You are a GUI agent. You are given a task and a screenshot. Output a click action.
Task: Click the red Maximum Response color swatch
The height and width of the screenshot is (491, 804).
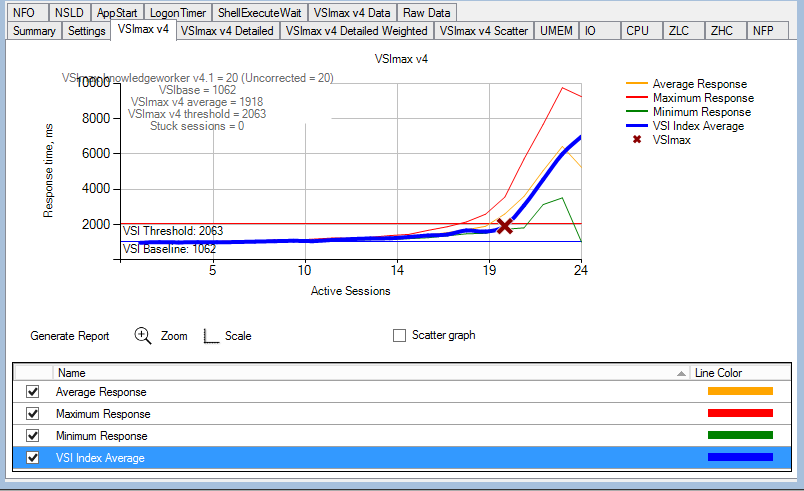pos(740,414)
